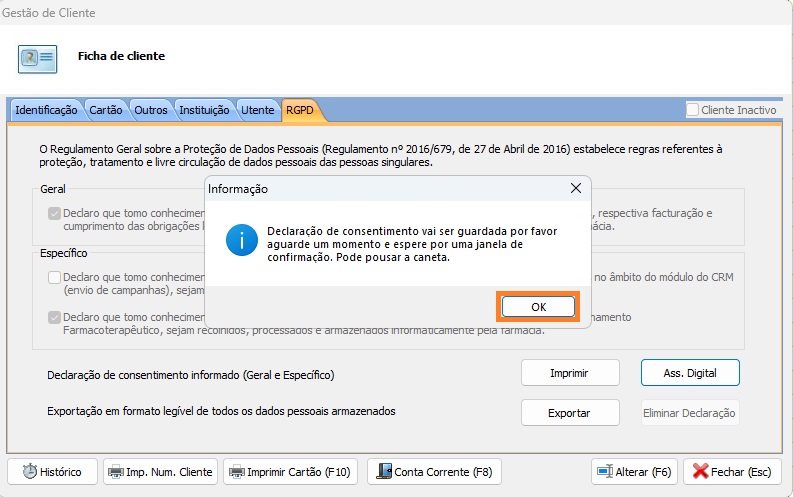Viewport: 793px width, 497px height.
Task: Click the Exportar button
Action: click(x=570, y=413)
